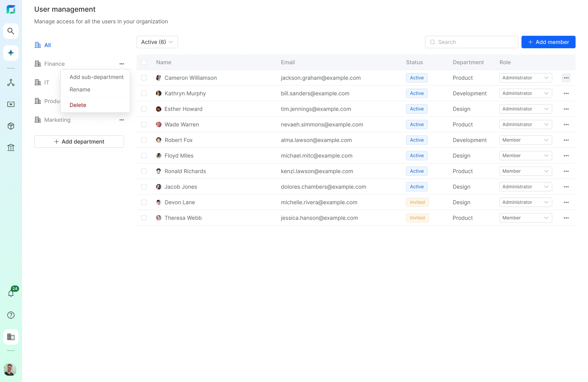Select Delete in the department menu
The image size is (588, 382).
(78, 105)
